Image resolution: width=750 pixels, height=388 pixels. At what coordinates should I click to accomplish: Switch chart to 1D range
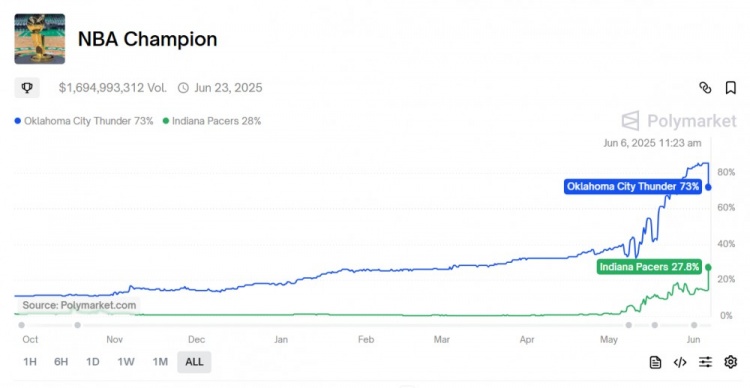coord(92,362)
